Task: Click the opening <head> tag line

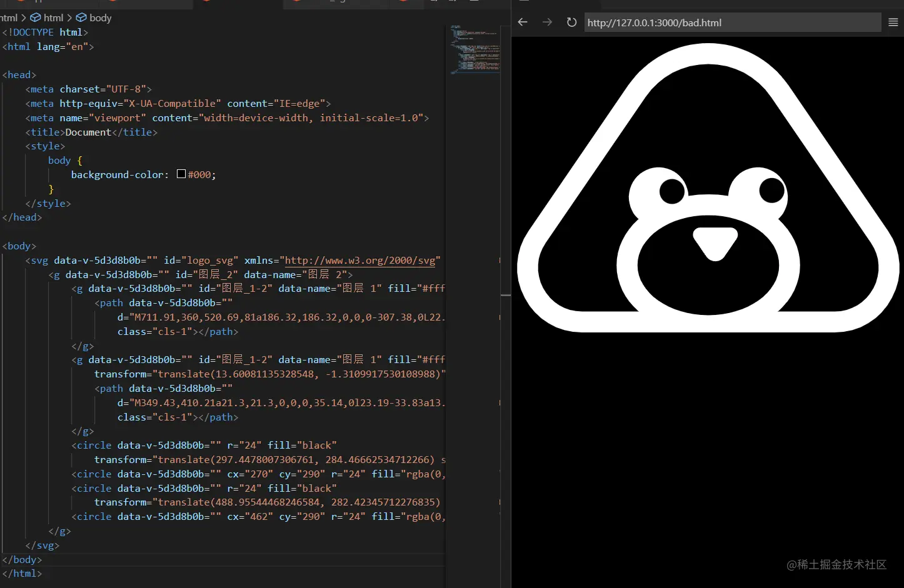Action: pyautogui.click(x=19, y=75)
